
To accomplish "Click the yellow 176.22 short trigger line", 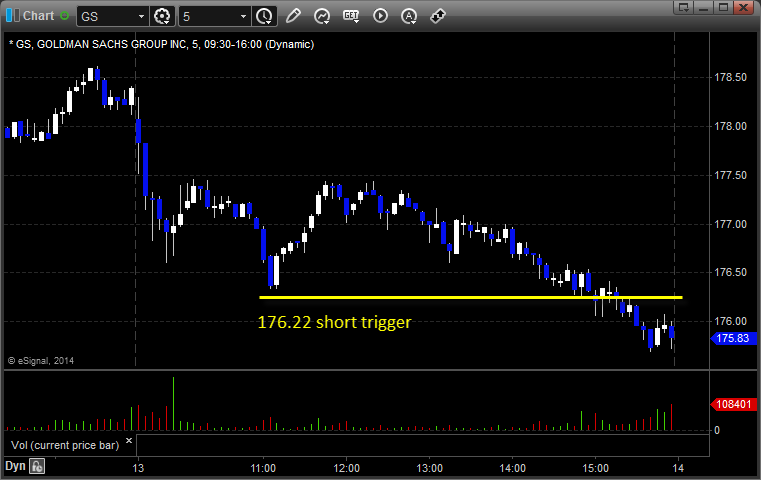I will pyautogui.click(x=471, y=298).
